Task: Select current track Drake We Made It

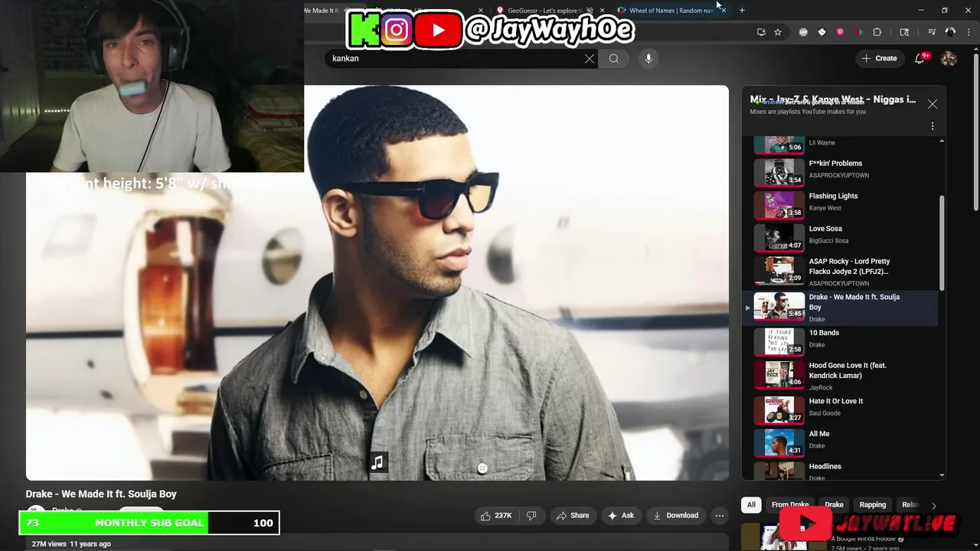Action: tap(840, 308)
